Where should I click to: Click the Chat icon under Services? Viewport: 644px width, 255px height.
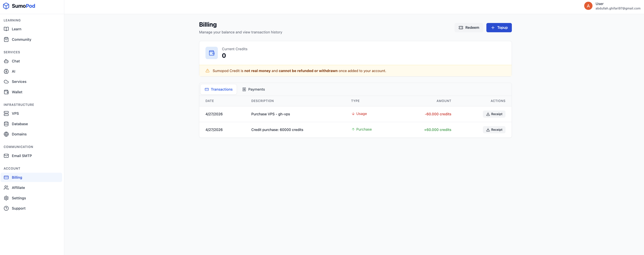[x=6, y=61]
